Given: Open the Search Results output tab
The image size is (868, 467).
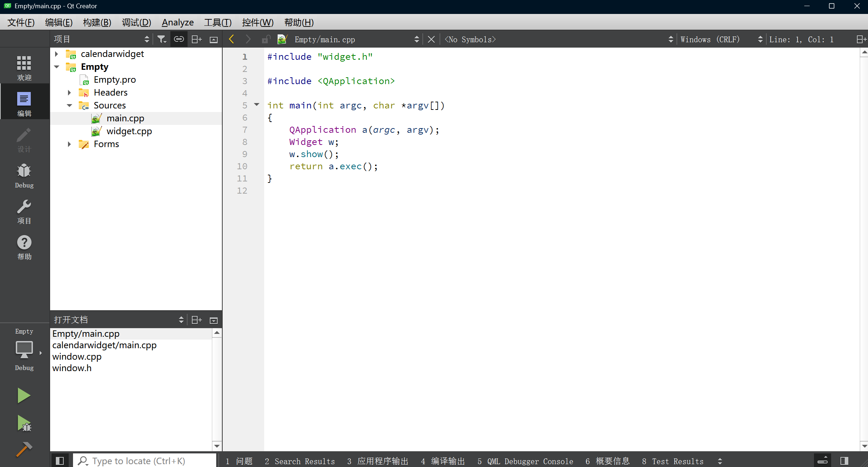Looking at the screenshot, I should (300, 461).
